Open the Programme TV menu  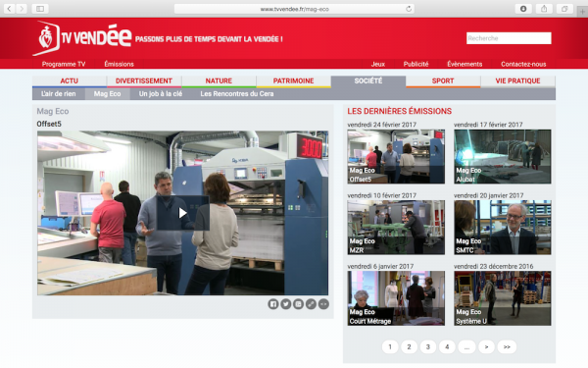(64, 64)
